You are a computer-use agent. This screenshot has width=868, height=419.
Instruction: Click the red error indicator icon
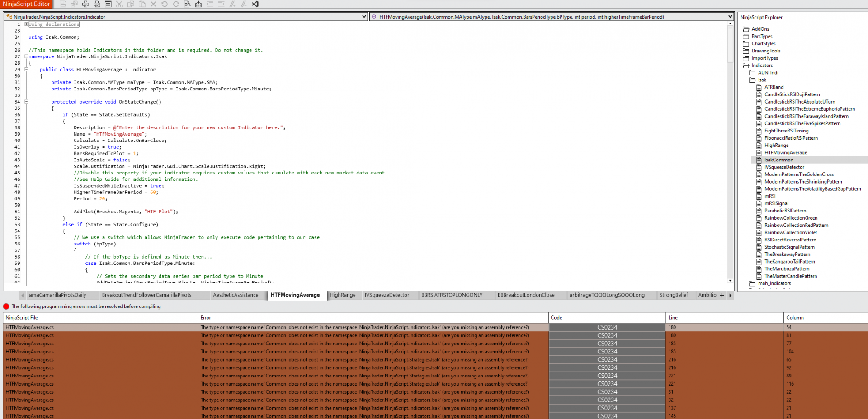(6, 306)
